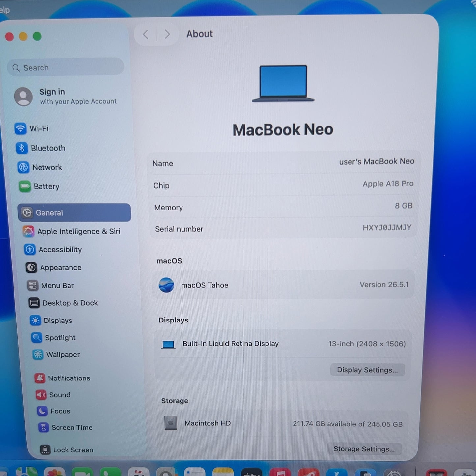Go to Wallpaper settings

click(56, 355)
